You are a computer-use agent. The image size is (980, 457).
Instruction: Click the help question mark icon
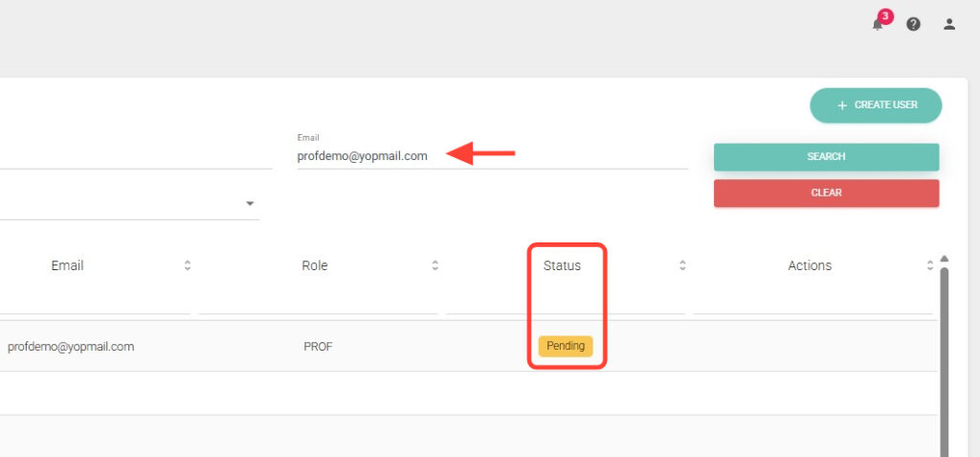click(x=913, y=24)
